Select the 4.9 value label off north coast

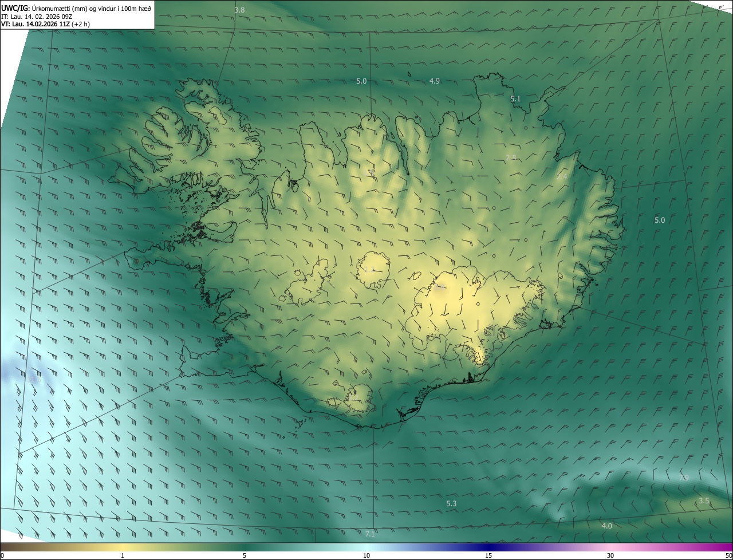(435, 81)
